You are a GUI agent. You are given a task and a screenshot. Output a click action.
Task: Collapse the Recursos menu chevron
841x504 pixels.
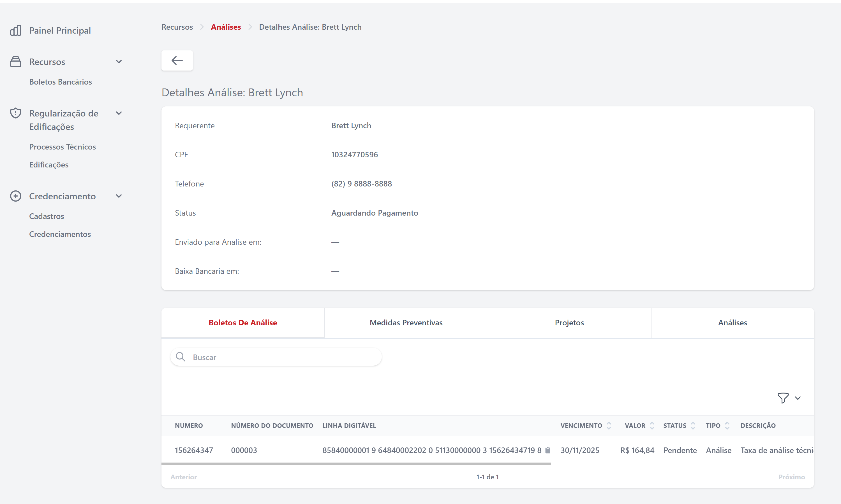[119, 62]
